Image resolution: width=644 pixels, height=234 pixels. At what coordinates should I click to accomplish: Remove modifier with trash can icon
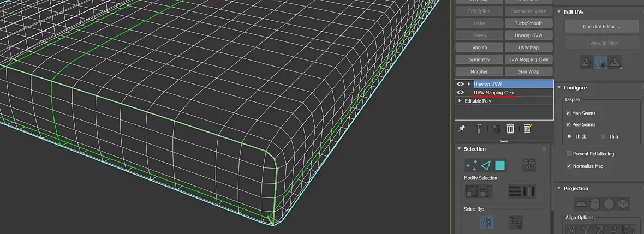510,129
